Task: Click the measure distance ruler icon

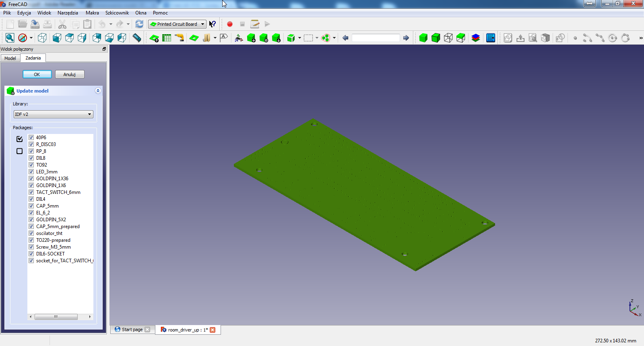Action: (x=137, y=38)
